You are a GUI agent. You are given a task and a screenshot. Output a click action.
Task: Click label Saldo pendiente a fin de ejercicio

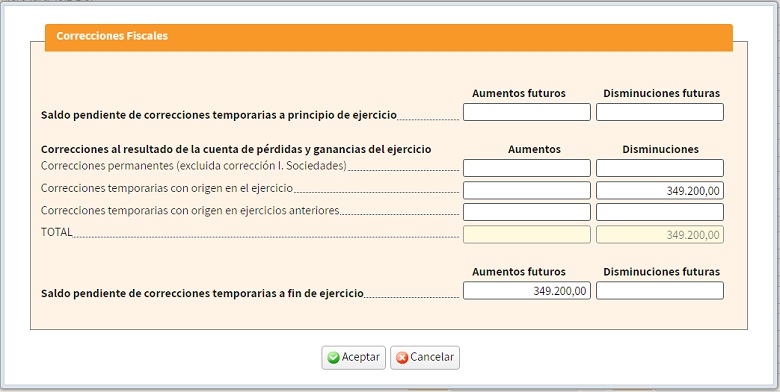click(x=202, y=294)
